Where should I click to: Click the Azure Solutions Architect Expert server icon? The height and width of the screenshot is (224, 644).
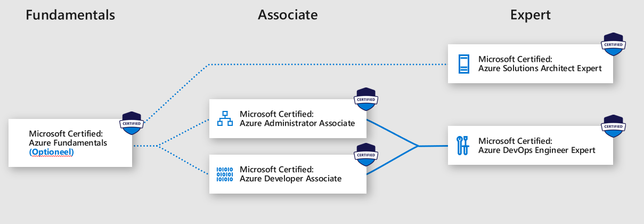coord(463,64)
